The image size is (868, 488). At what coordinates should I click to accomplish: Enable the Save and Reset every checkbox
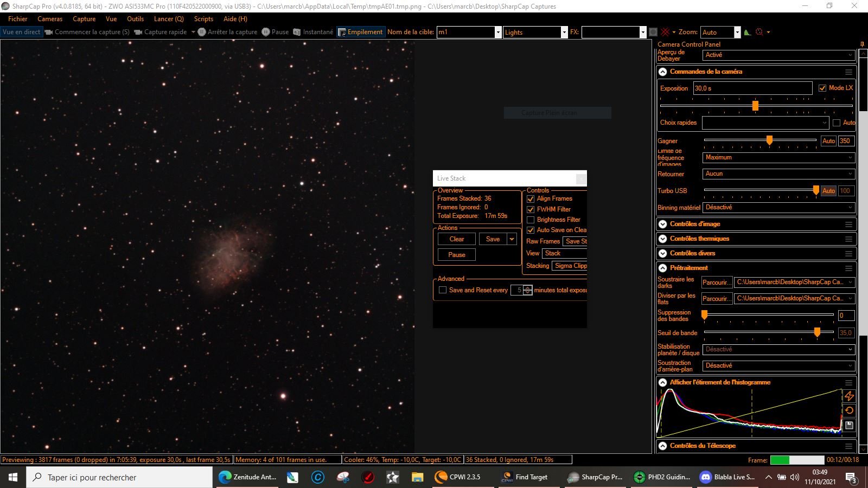[x=443, y=290]
